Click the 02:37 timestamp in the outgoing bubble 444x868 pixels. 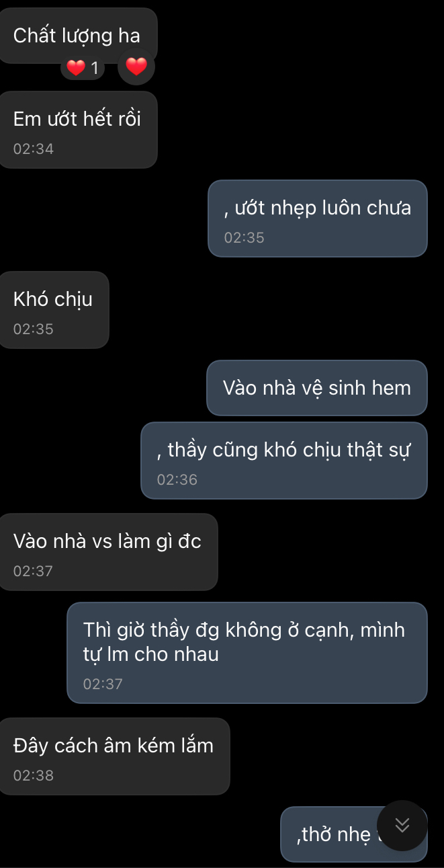(103, 684)
